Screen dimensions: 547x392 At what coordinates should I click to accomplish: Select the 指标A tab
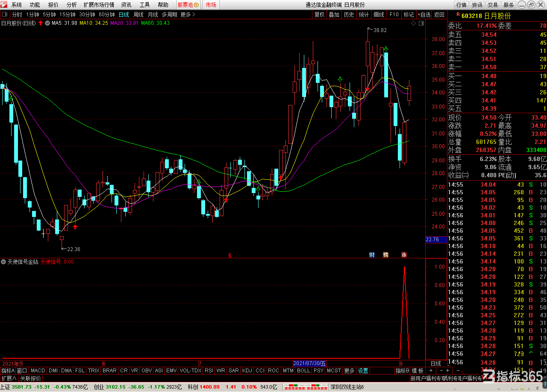tap(8, 371)
